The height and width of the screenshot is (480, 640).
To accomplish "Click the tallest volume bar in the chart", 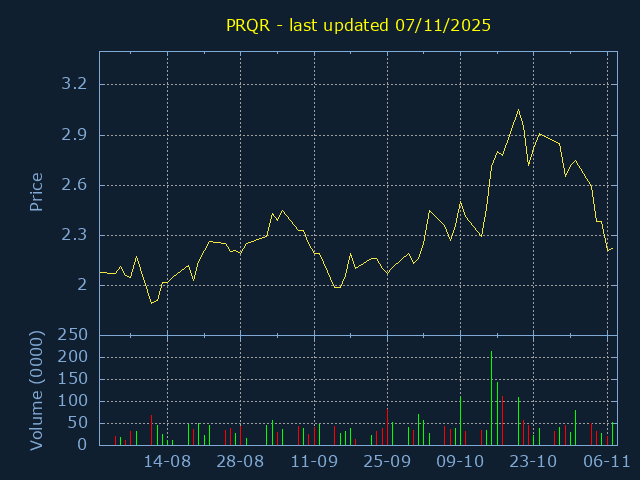I will click(491, 398).
